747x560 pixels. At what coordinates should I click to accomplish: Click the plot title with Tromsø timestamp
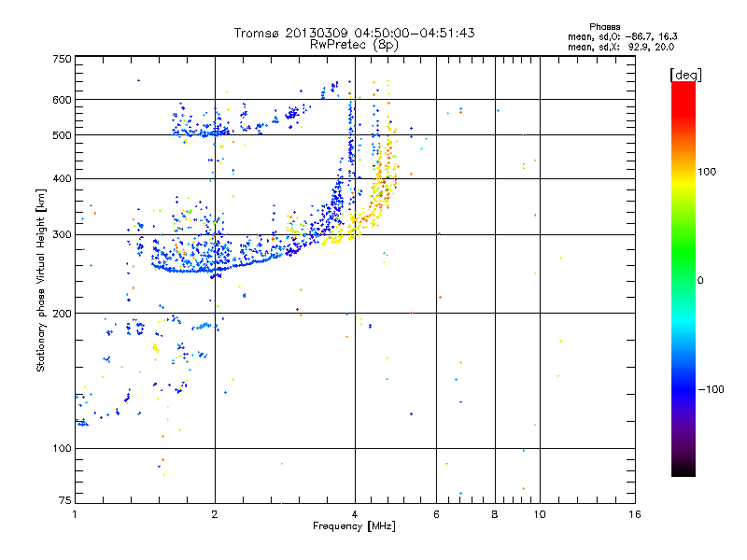coord(354,33)
